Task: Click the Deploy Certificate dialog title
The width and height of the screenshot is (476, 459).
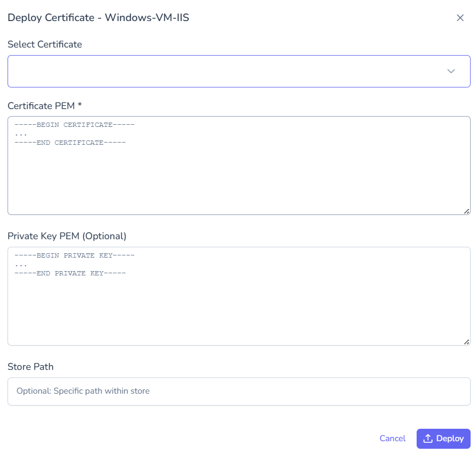Action: coord(98,17)
